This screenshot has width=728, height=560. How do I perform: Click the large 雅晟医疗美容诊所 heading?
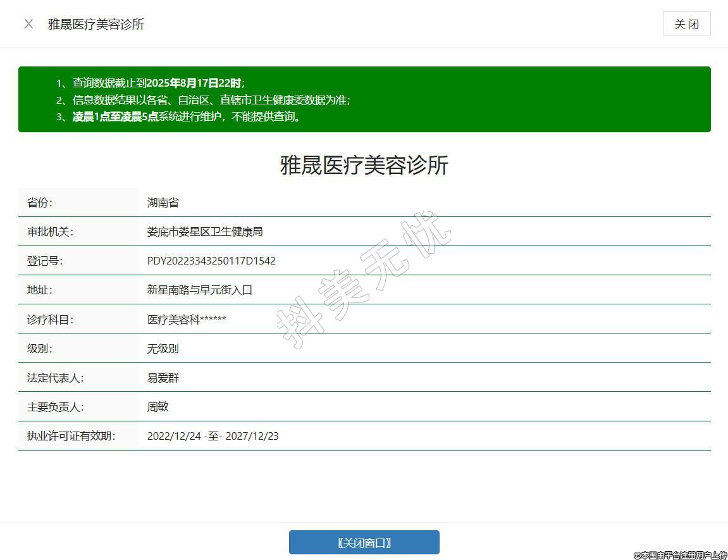pos(364,165)
